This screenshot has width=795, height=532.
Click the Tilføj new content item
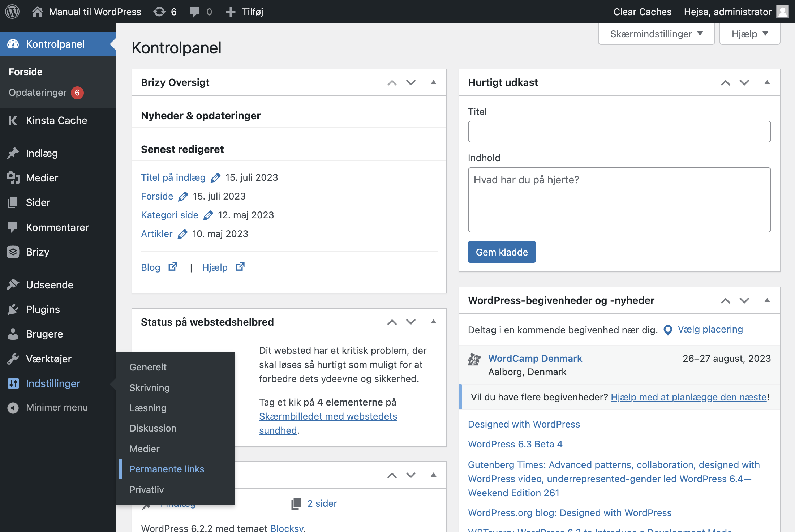click(x=244, y=12)
